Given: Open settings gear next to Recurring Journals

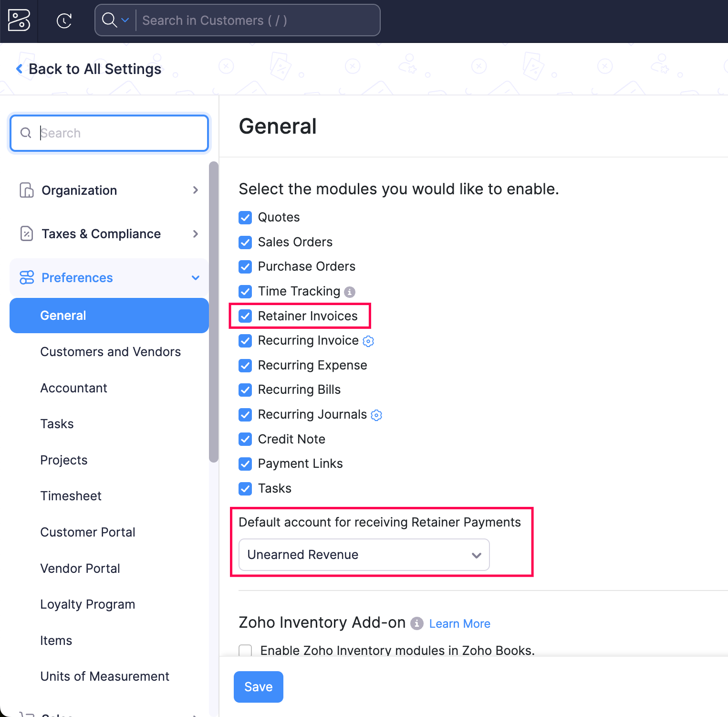Looking at the screenshot, I should click(376, 415).
